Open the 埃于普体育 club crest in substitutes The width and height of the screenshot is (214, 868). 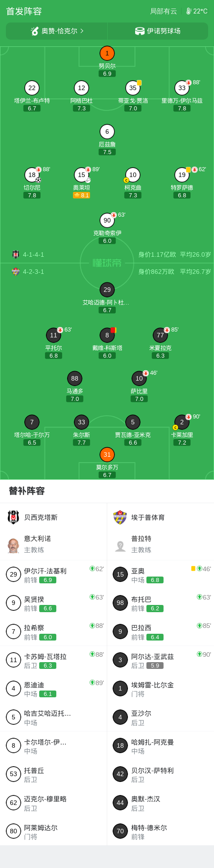click(120, 517)
